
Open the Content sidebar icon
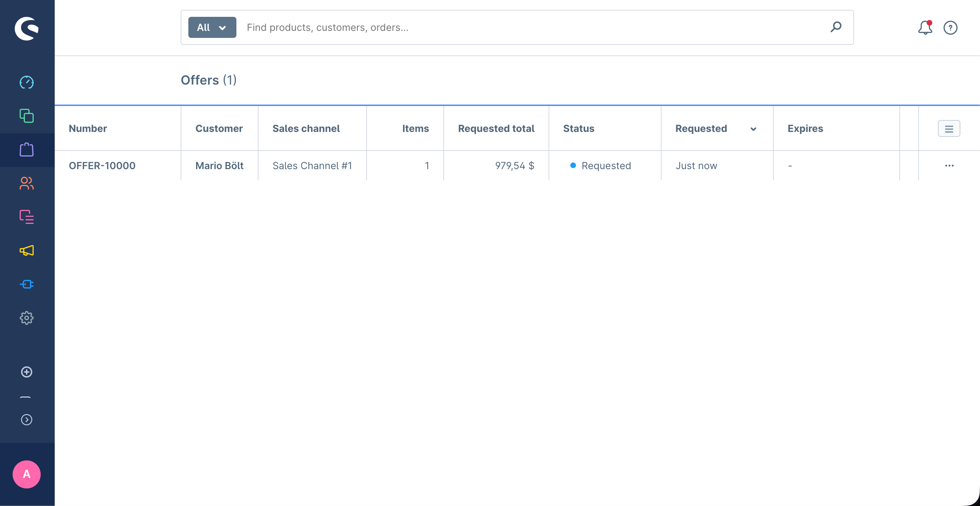pos(27,217)
